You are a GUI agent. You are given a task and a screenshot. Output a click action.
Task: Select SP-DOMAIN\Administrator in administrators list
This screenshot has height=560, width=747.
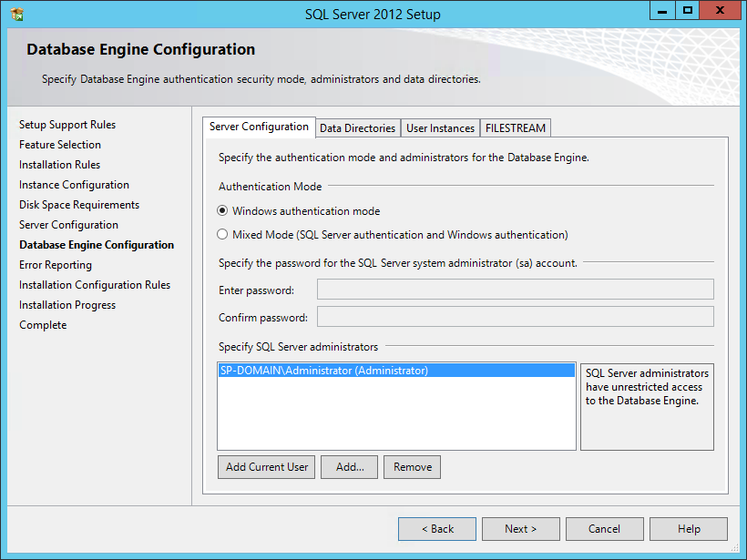[x=396, y=371]
